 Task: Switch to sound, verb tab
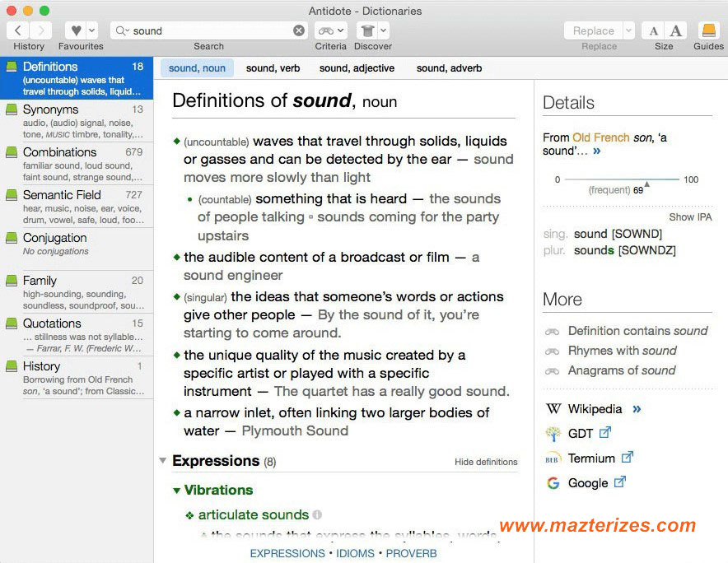[273, 68]
